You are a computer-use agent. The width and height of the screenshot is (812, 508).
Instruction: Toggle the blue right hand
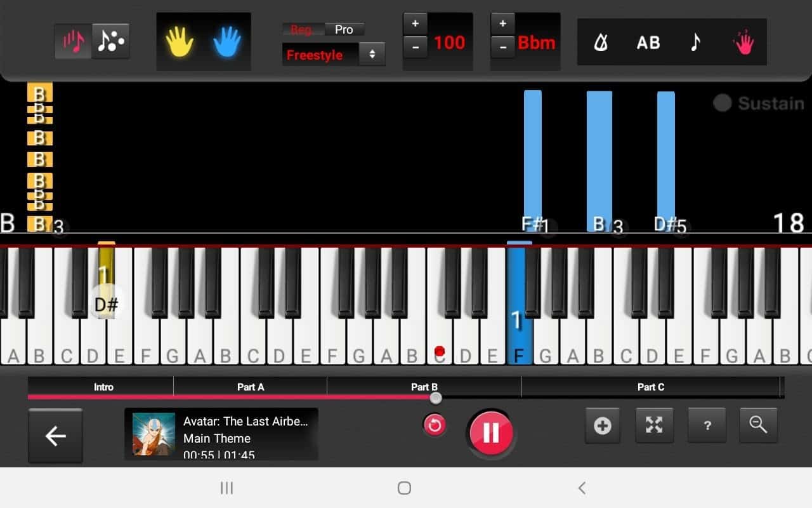[x=227, y=43]
